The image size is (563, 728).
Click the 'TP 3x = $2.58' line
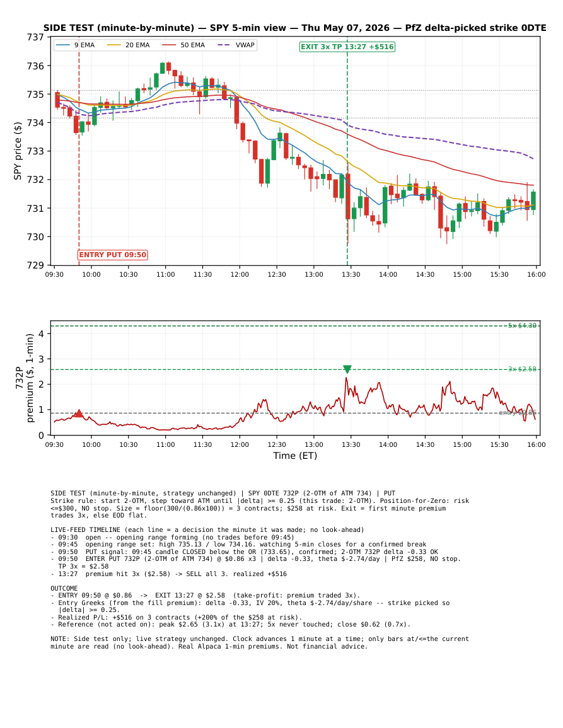84,567
